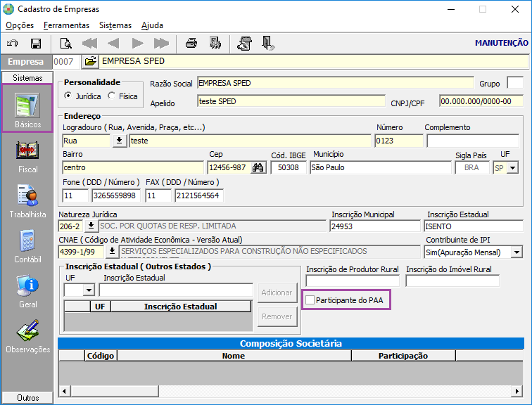Image resolution: width=532 pixels, height=405 pixels.
Task: Click the undo arrow toolbar icon
Action: [13, 44]
